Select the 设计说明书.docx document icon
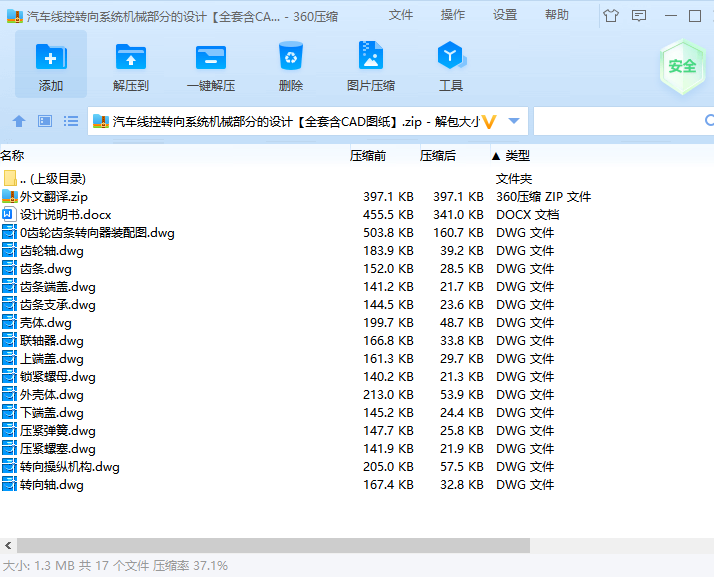714x577 pixels. coord(9,214)
